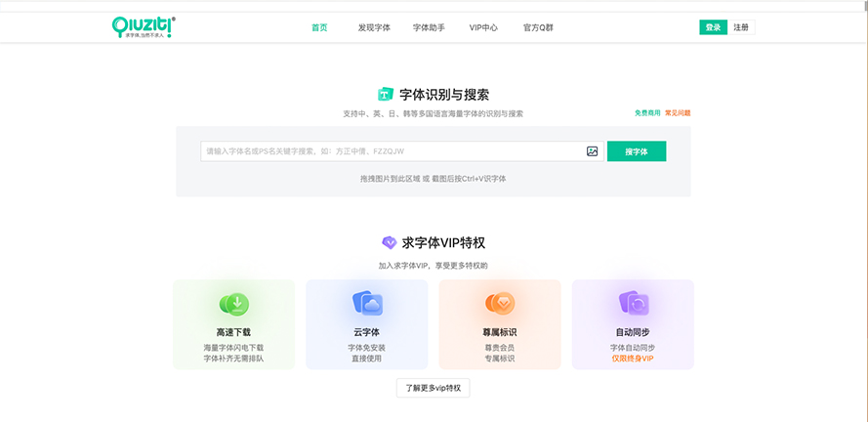Click the 字体识别与搜索 heading
Viewport: 868px width, 422px height.
pyautogui.click(x=444, y=95)
